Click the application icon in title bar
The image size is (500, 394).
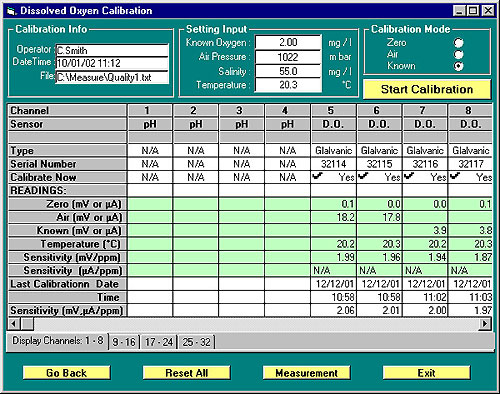click(11, 11)
